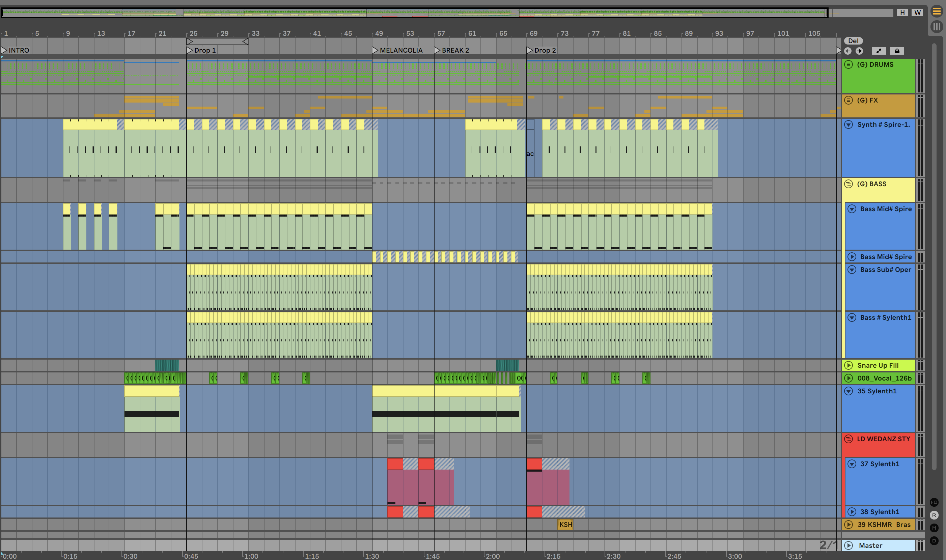Toggle Returns visibility (R button)
The image size is (946, 560).
934,515
